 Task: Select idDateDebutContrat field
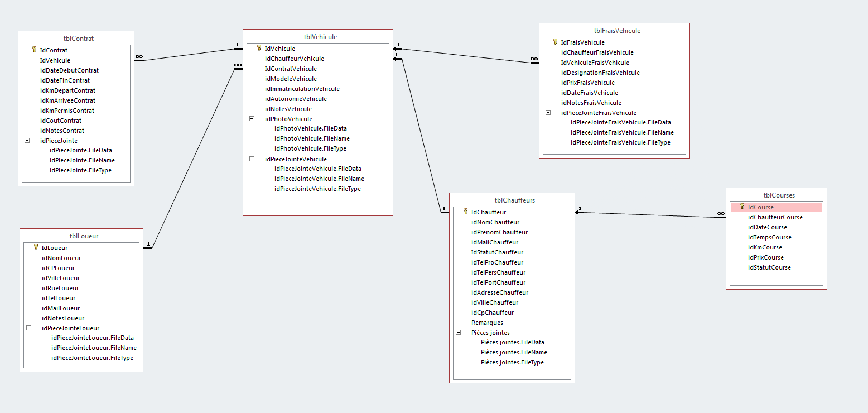click(69, 70)
